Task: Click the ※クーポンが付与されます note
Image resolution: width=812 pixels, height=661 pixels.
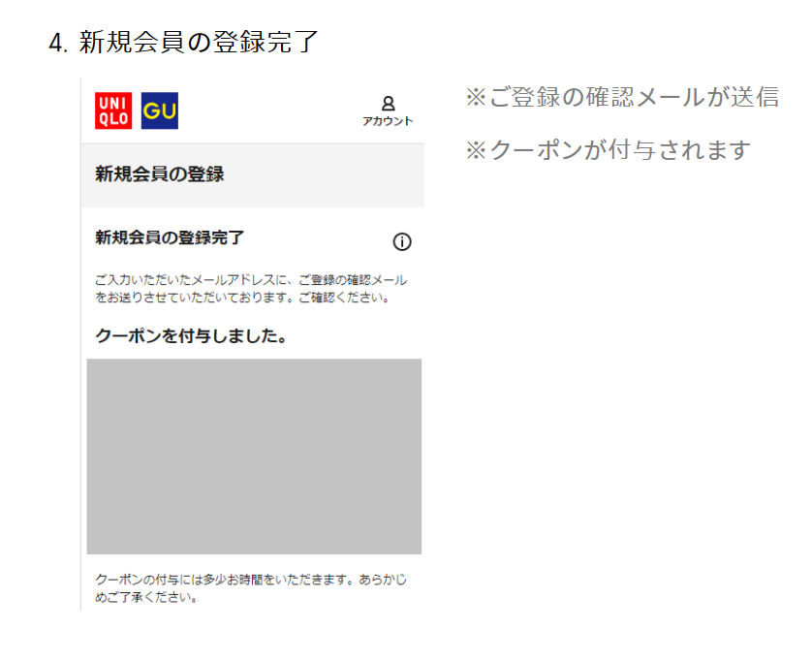Action: pyautogui.click(x=608, y=149)
